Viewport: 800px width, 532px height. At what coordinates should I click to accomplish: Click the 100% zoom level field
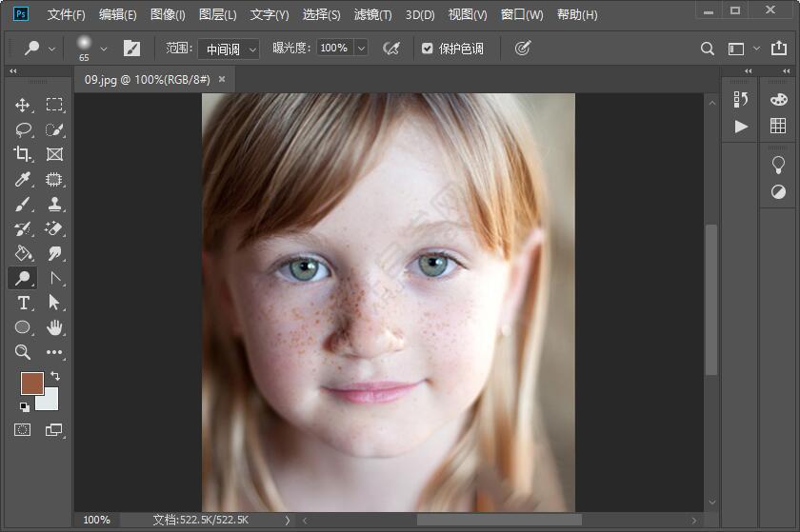coord(96,520)
